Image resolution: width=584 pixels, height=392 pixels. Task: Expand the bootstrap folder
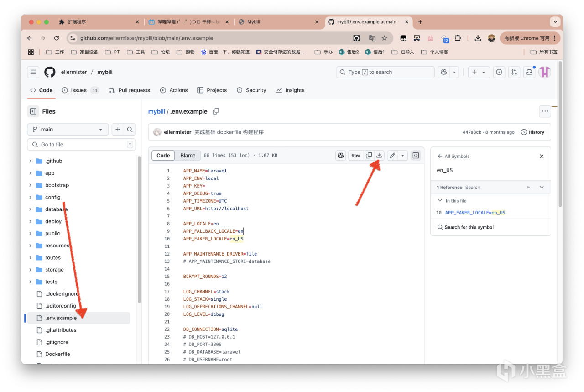click(30, 185)
